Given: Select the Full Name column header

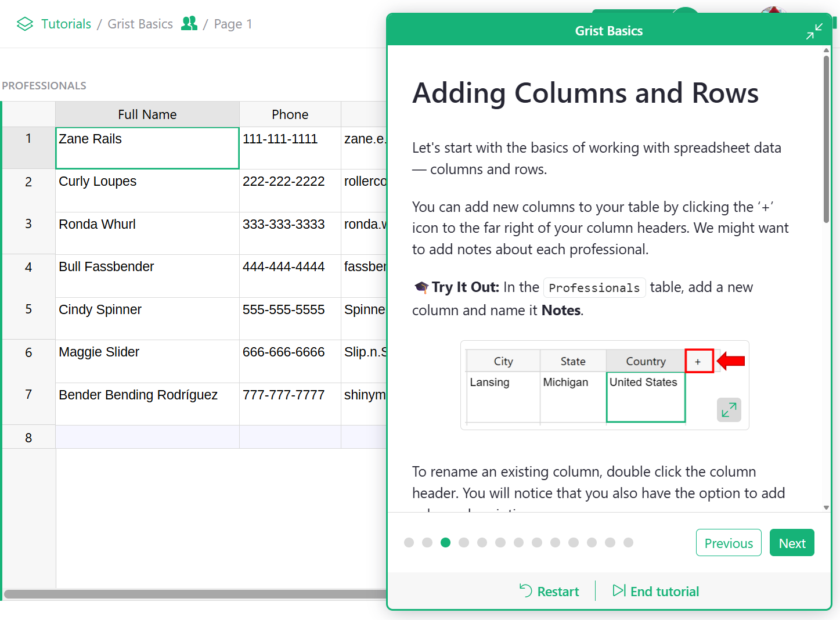Looking at the screenshot, I should 147,114.
